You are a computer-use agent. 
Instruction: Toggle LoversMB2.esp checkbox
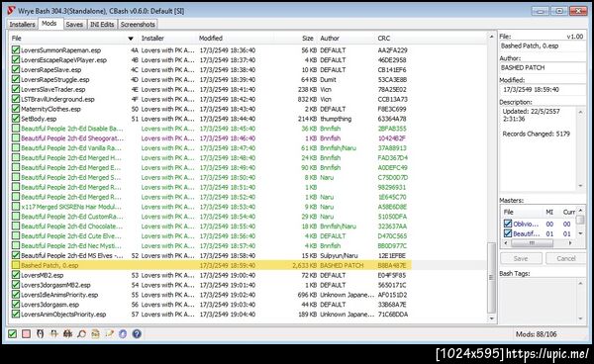pyautogui.click(x=16, y=275)
